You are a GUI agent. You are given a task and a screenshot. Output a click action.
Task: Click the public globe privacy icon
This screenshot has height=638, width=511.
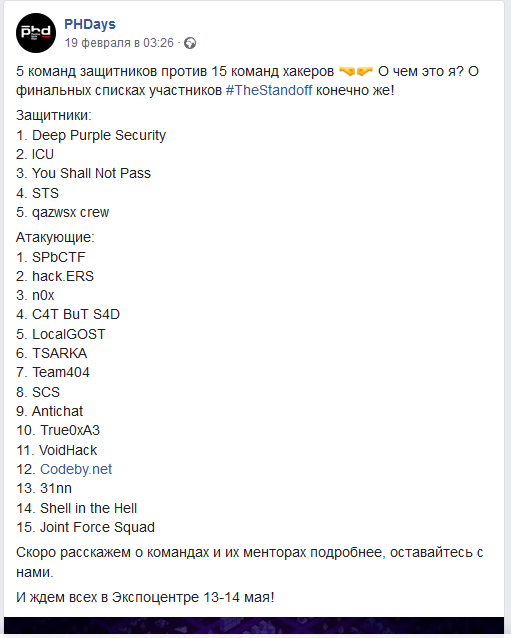[190, 43]
